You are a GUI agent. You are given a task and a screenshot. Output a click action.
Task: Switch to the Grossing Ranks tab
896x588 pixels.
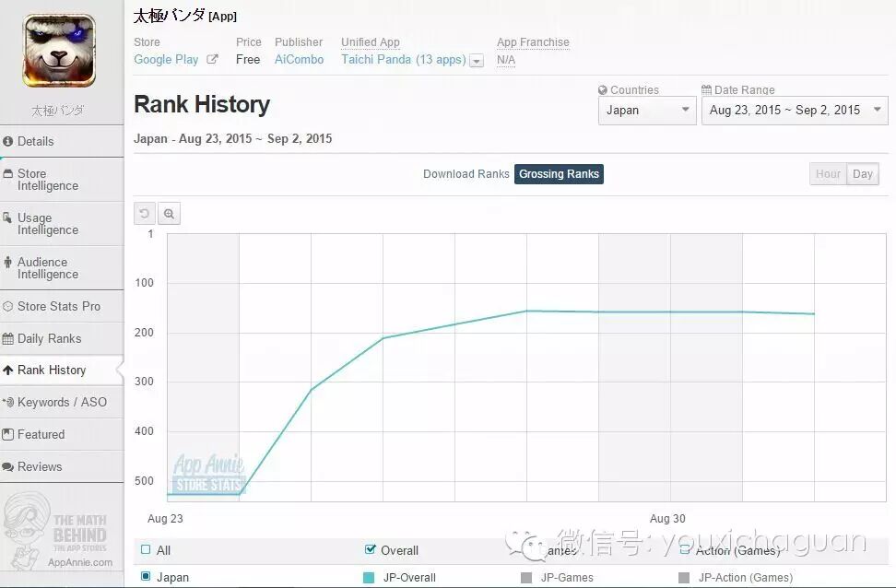[x=559, y=173]
